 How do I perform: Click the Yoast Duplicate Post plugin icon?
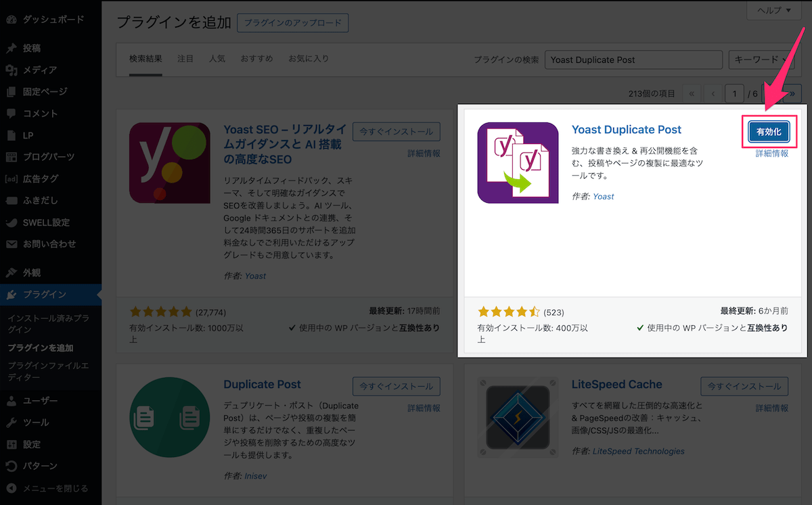point(518,163)
